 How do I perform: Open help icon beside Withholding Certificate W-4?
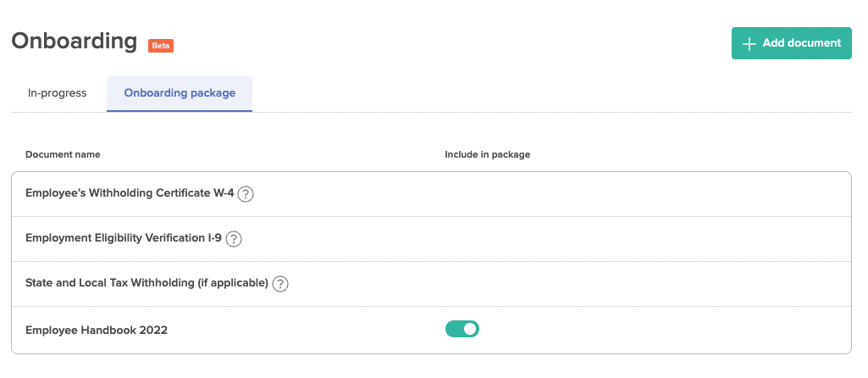click(x=246, y=195)
